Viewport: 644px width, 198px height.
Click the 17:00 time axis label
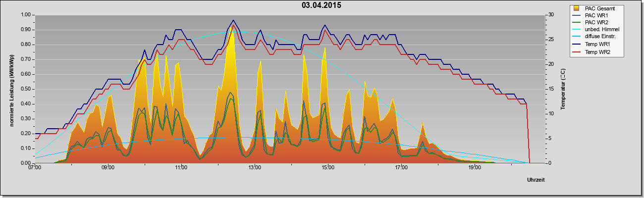[401, 168]
